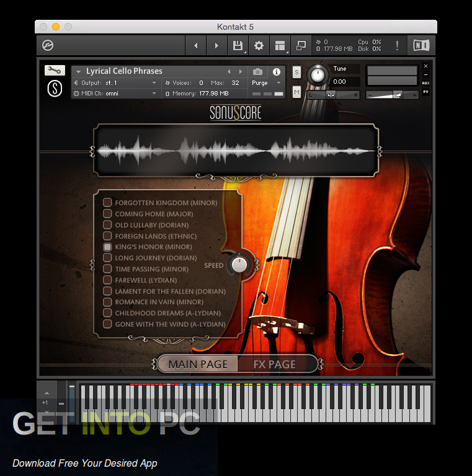Click the Sonuscore logo text
472x476 pixels.
point(236,113)
